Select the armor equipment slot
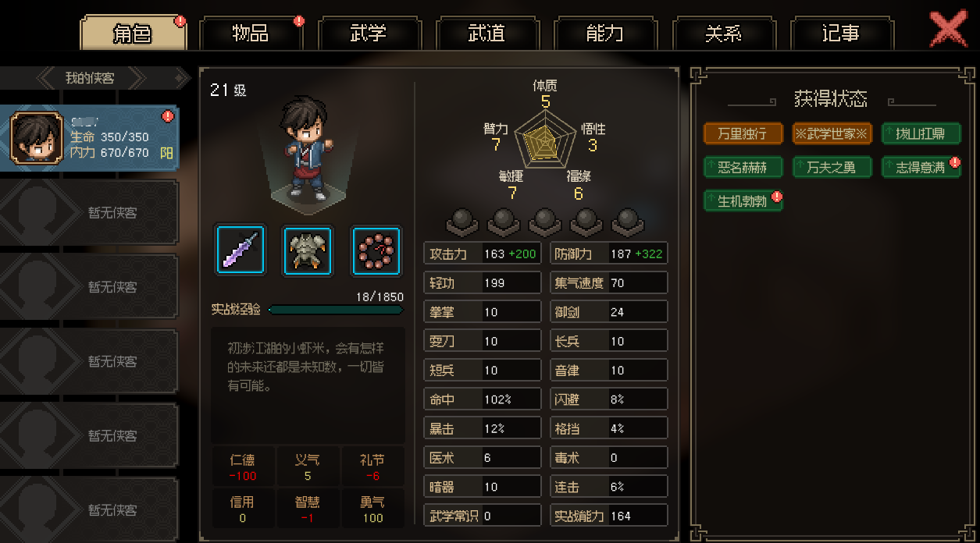 (308, 250)
